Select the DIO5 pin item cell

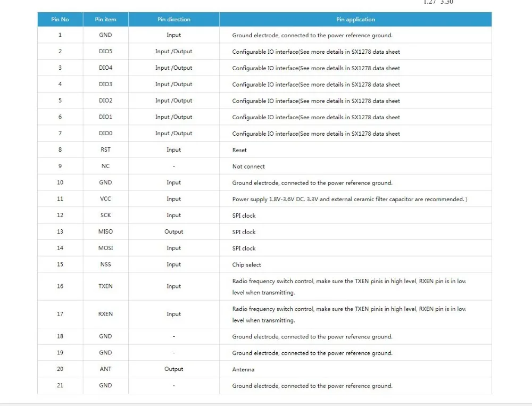[105, 51]
